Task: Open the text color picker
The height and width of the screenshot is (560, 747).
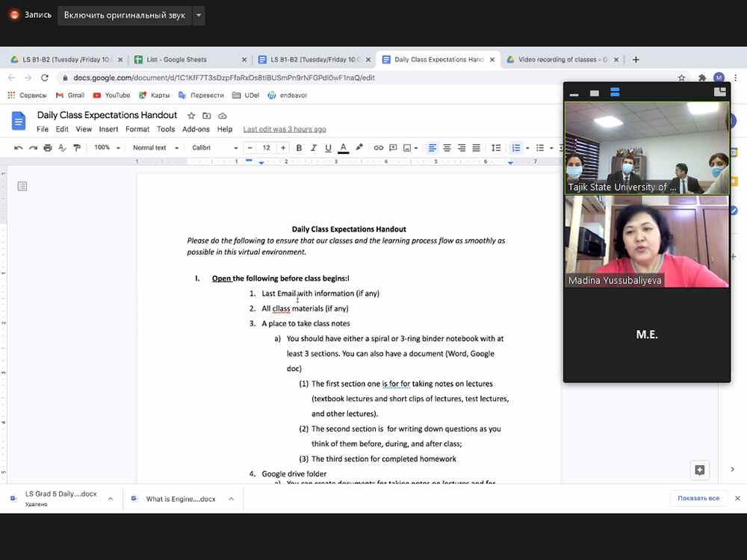Action: [344, 148]
